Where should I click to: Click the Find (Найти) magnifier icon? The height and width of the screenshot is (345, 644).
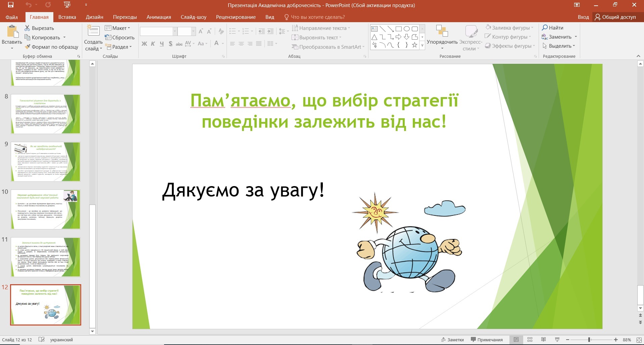tap(545, 28)
